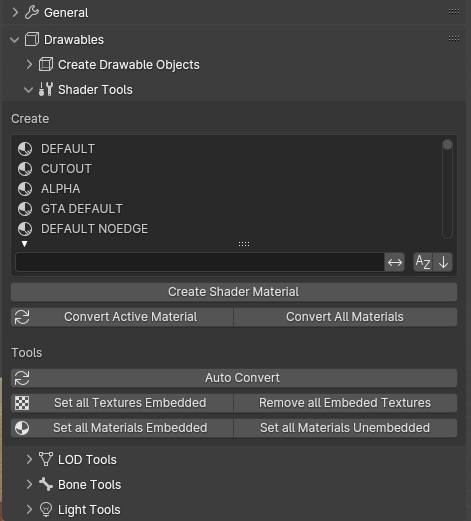Click the wrench icon beside General
The height and width of the screenshot is (521, 471).
[x=32, y=13]
